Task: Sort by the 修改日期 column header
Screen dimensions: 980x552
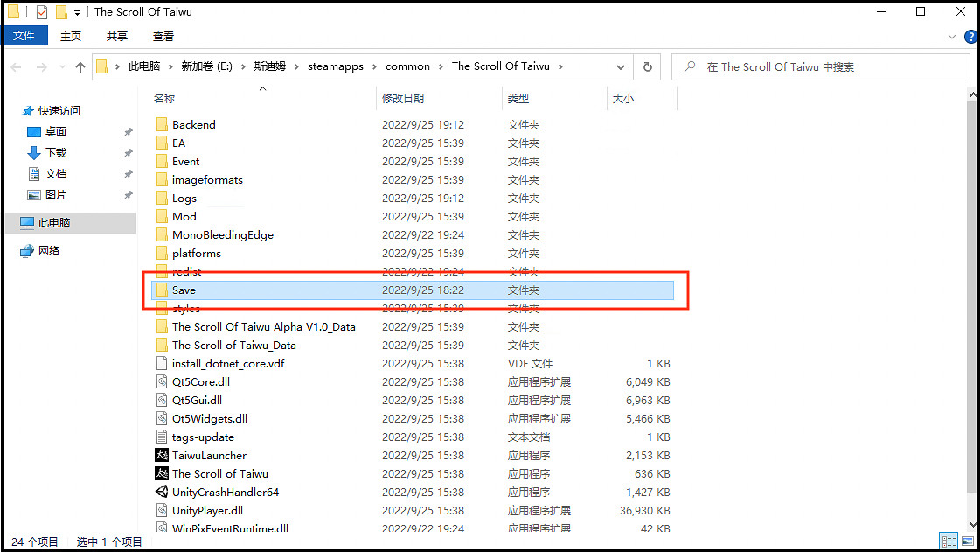Action: 403,99
